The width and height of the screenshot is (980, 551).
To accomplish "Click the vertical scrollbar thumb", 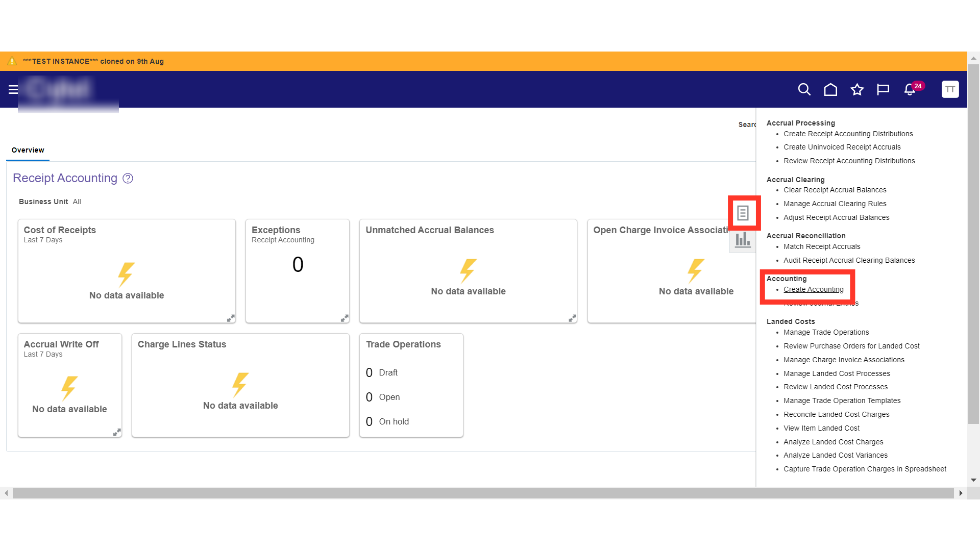I will pos(973,244).
